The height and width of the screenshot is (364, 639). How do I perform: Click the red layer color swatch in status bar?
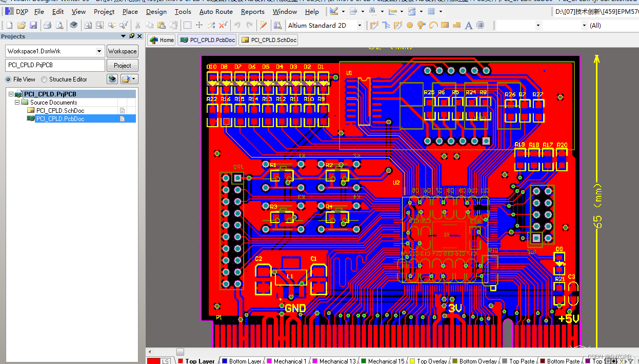tap(153, 360)
